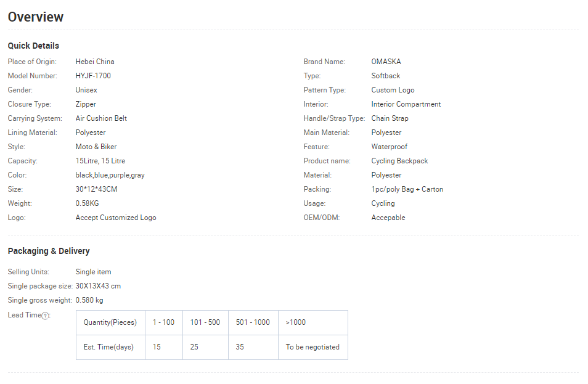Screen dimensions: 588x384
Task: Click the Packaging & Delivery section heading
Action: point(49,251)
